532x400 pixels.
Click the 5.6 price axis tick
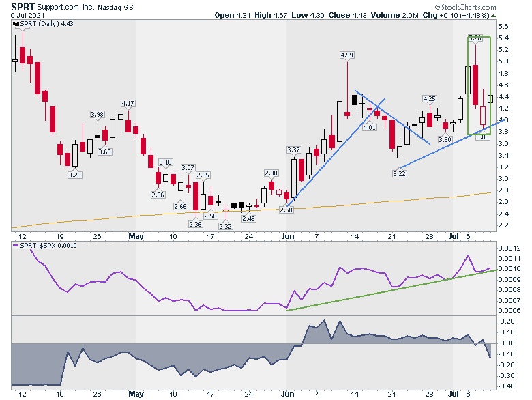coord(503,27)
